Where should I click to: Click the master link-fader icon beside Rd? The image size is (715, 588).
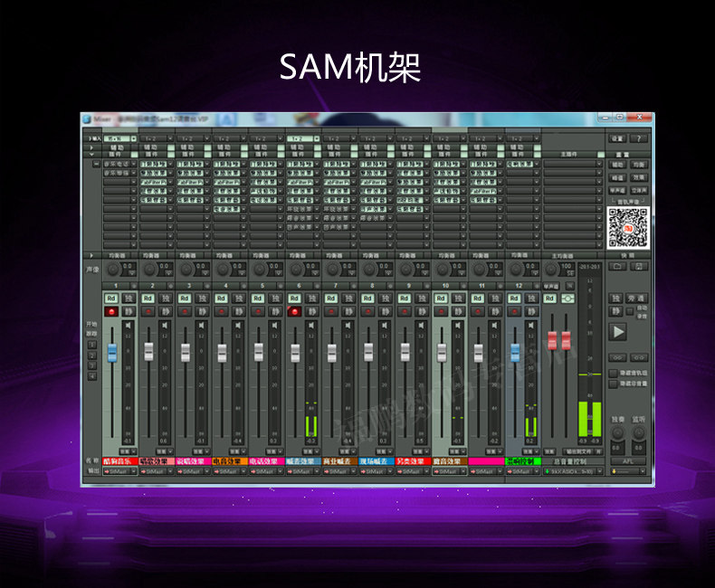(567, 299)
